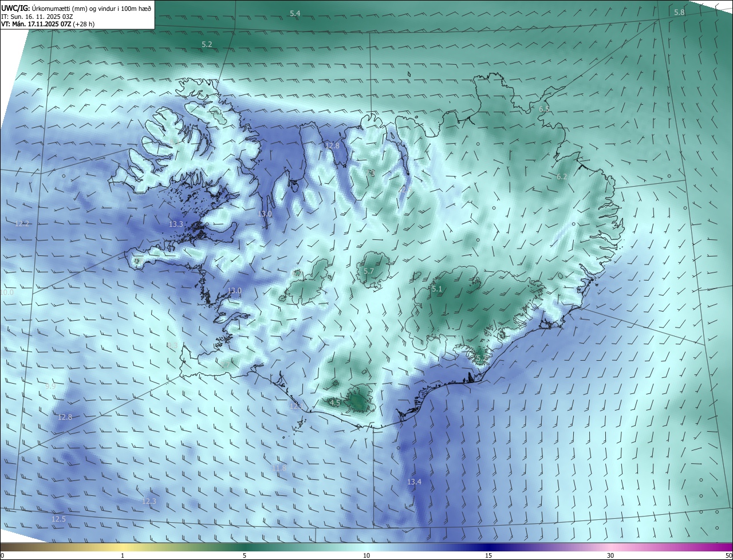Click the 11.8 value label on the map
This screenshot has height=560, width=733.
click(279, 468)
